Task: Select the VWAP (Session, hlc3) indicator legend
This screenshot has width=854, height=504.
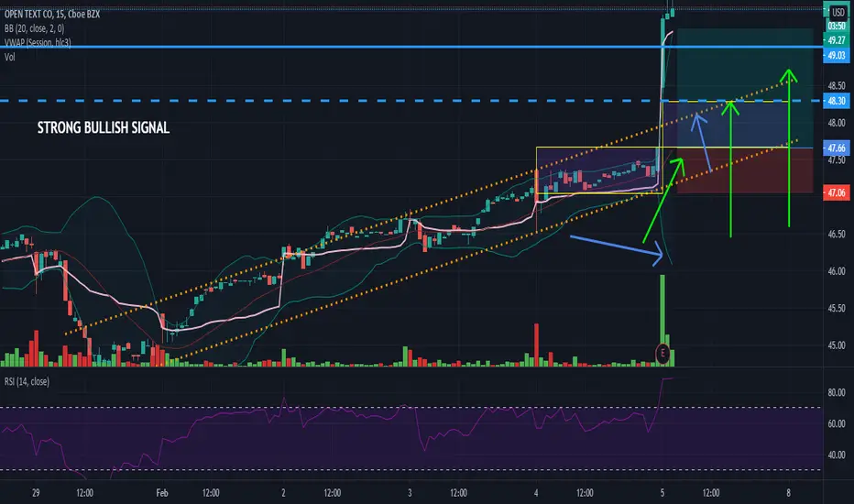Action: (x=38, y=42)
